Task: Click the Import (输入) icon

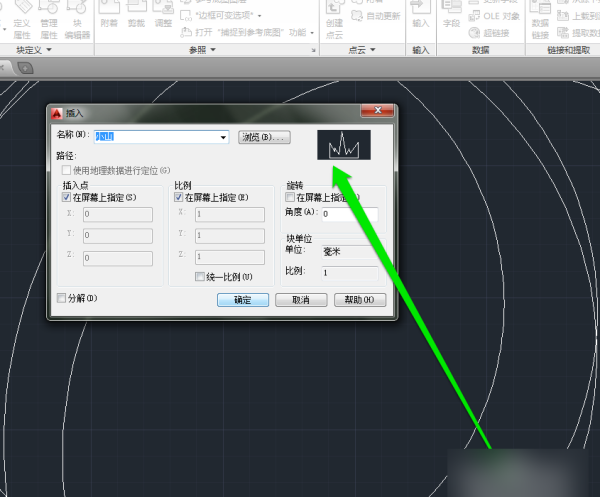Action: coord(421,16)
